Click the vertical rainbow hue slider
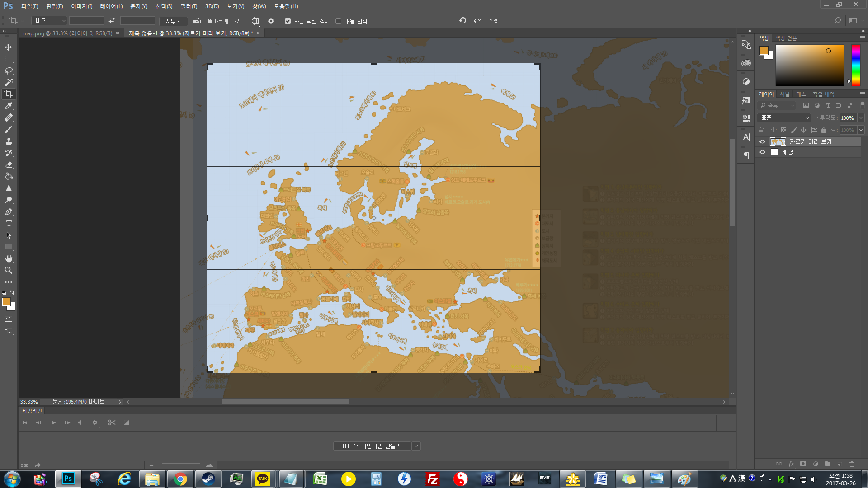The width and height of the screenshot is (868, 488). click(856, 65)
